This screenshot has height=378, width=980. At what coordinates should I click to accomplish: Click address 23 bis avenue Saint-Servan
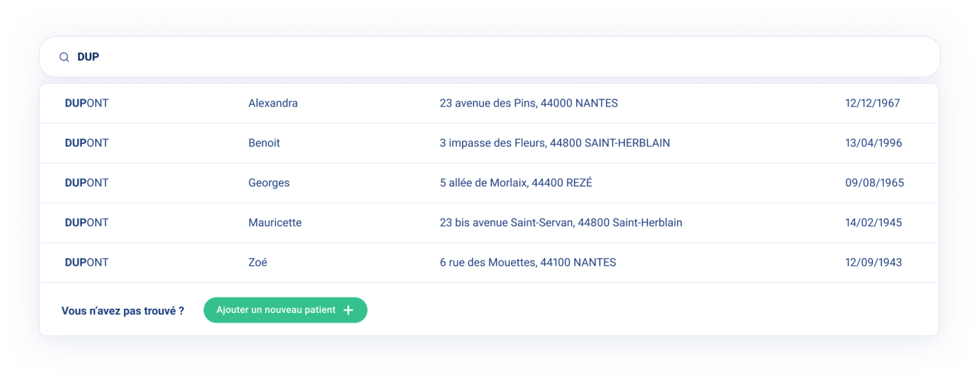click(x=561, y=223)
